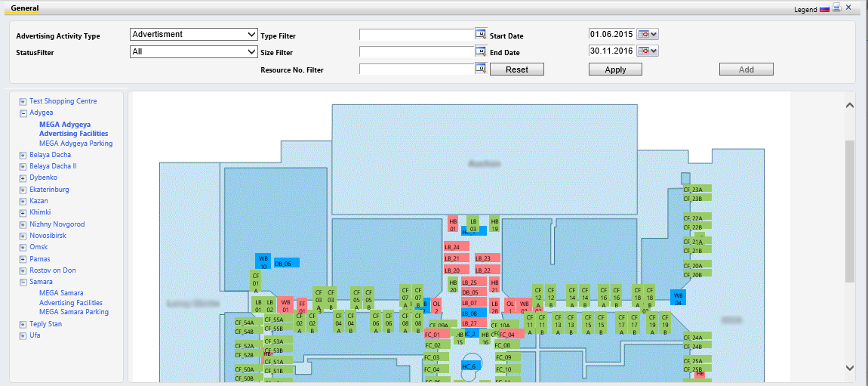The width and height of the screenshot is (868, 386).
Task: Close the General panel with the X
Action: tap(849, 8)
